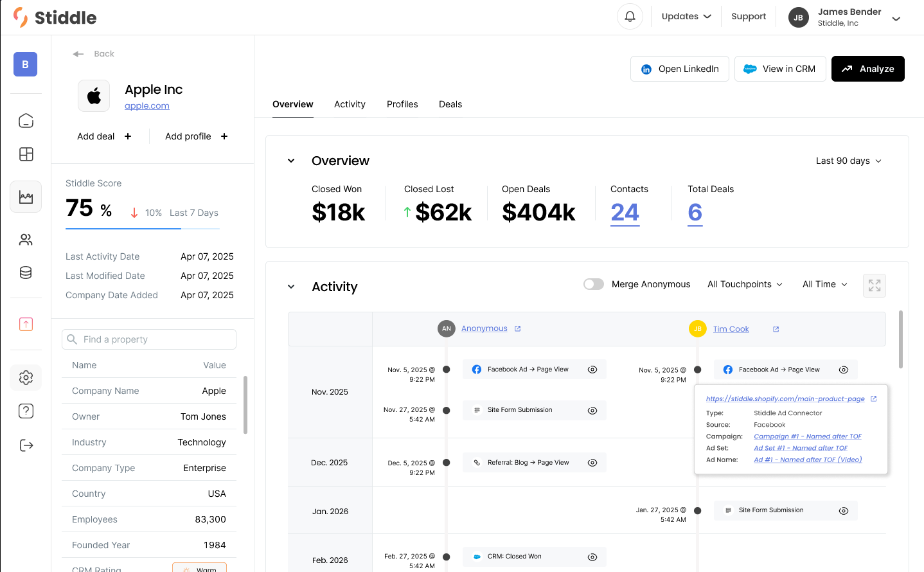Select the Industry Technology row
The width and height of the screenshot is (924, 572).
tap(149, 442)
